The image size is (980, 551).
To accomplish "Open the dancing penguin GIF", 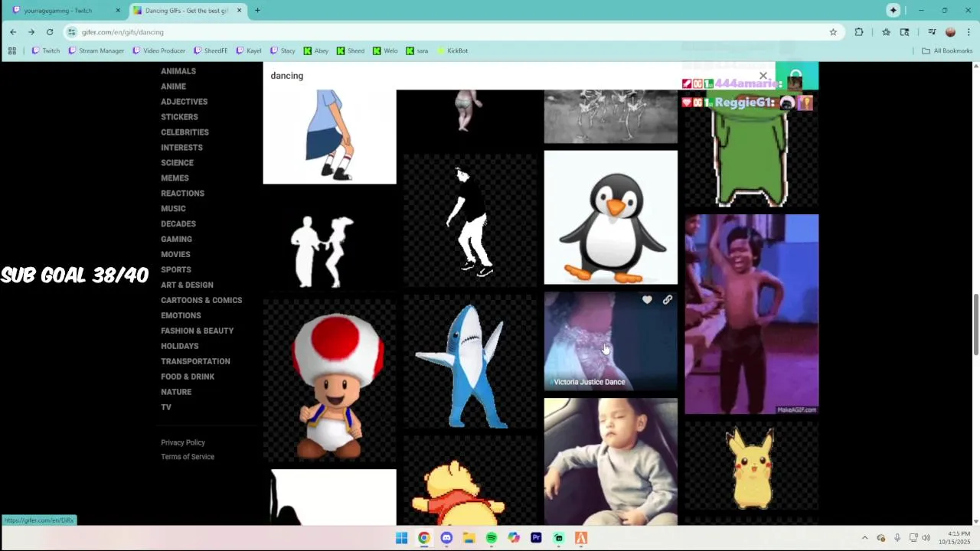I will (611, 217).
